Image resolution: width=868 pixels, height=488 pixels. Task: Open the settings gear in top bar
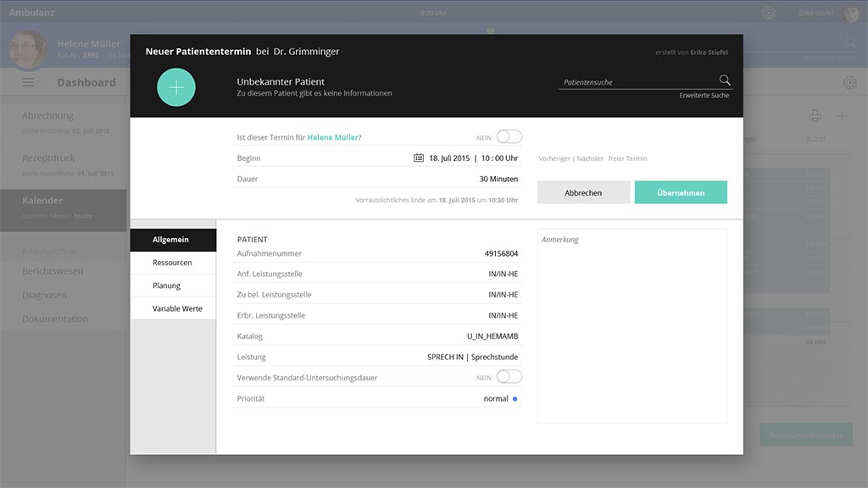pos(769,13)
